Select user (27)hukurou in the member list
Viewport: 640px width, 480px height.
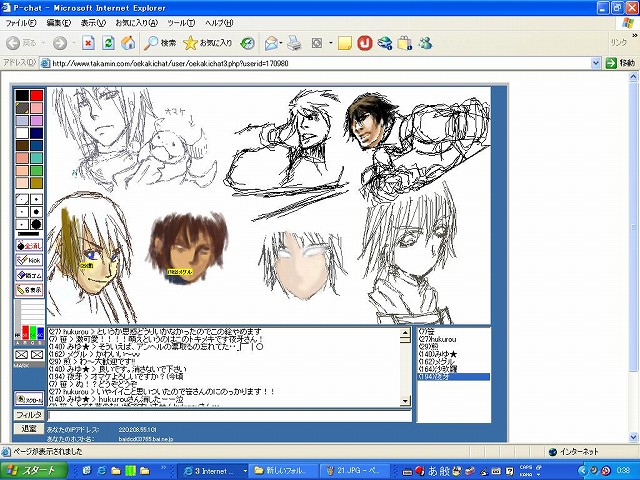[453, 339]
